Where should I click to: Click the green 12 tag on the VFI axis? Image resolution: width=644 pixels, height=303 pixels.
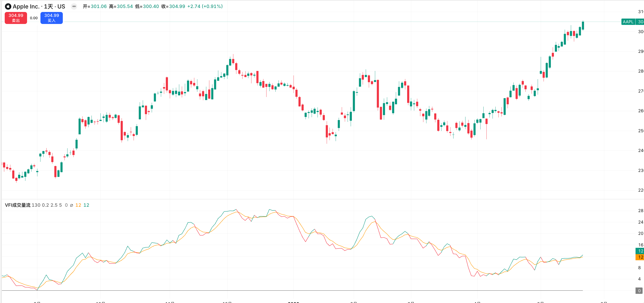(x=640, y=251)
